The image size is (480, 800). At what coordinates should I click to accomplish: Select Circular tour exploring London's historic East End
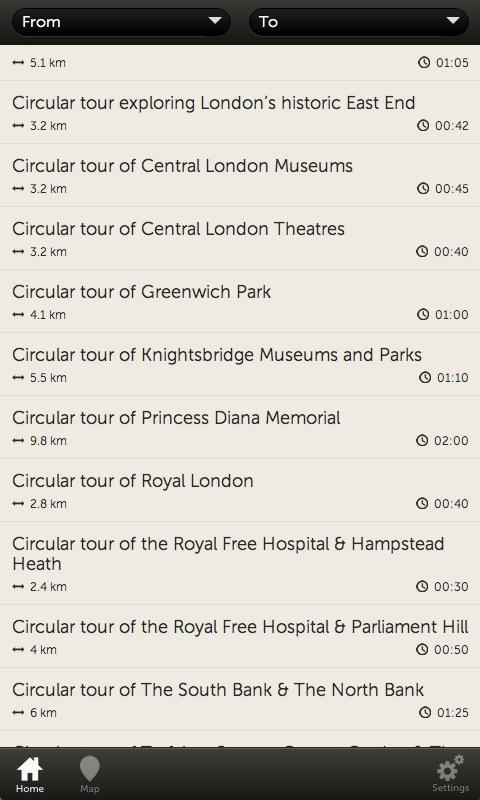[x=240, y=112]
